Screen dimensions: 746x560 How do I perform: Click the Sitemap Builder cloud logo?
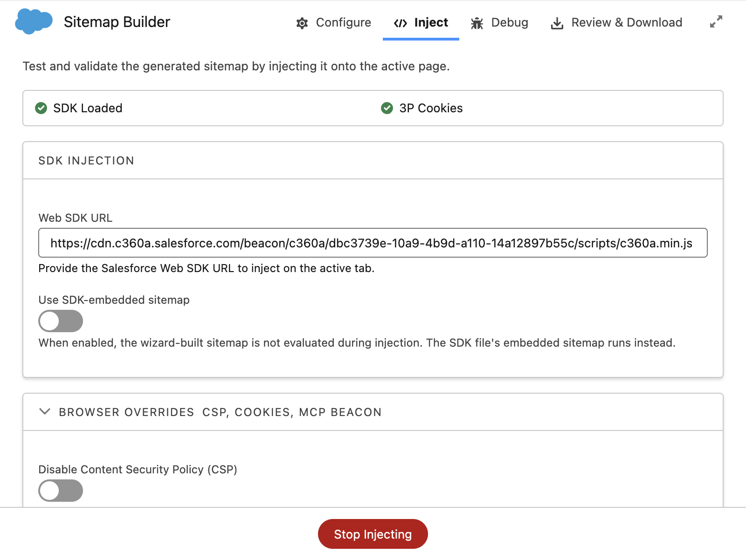pos(33,21)
